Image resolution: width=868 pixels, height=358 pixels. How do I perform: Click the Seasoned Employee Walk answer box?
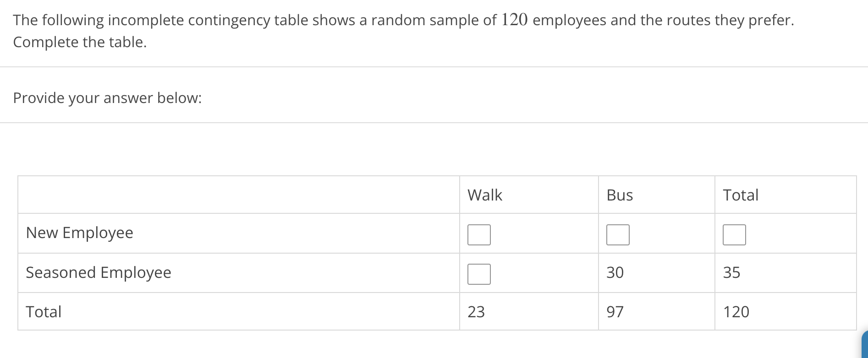pos(478,274)
